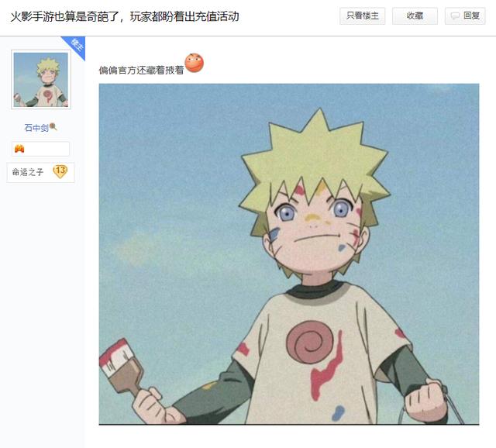Screen dimensions: 496x448
Task: Click the post text 偏偏官方还藏着掖着
Action: 141,71
